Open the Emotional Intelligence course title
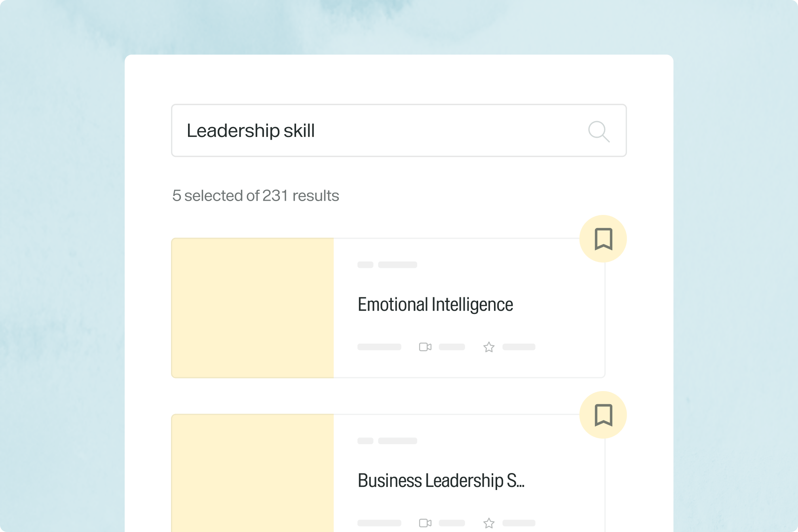798x532 pixels. pos(435,305)
